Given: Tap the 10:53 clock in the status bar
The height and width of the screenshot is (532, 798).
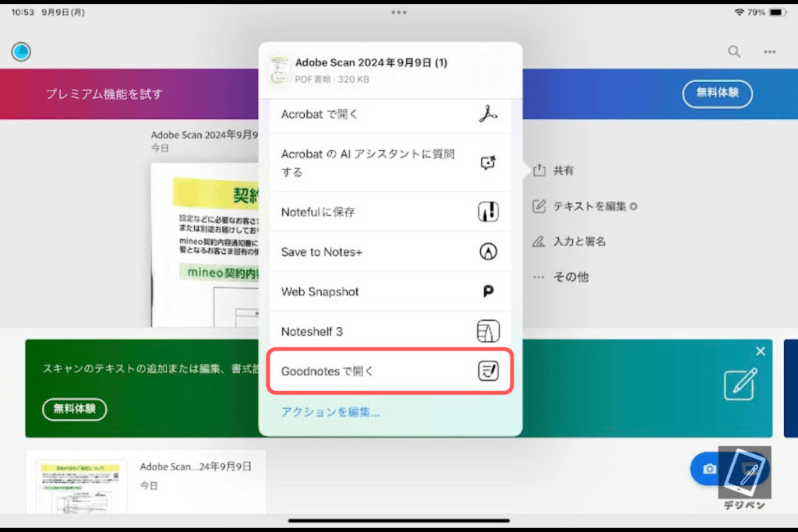Looking at the screenshot, I should point(23,12).
